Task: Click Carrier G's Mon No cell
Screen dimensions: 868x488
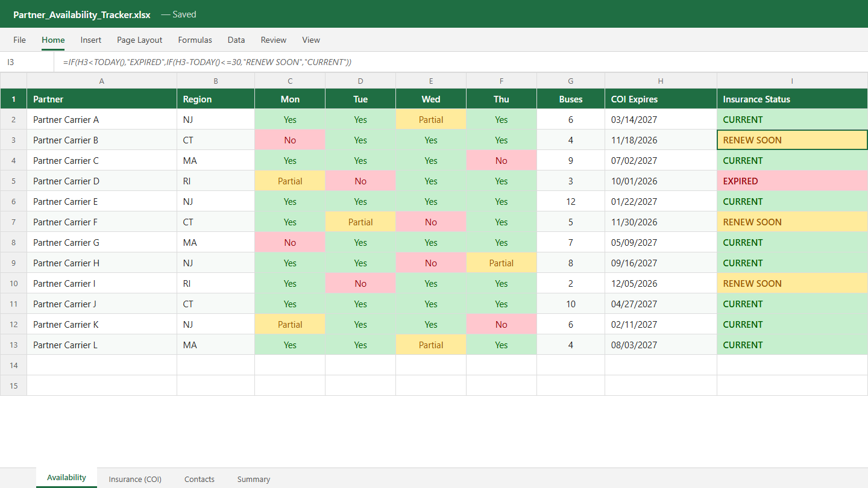Action: point(290,242)
